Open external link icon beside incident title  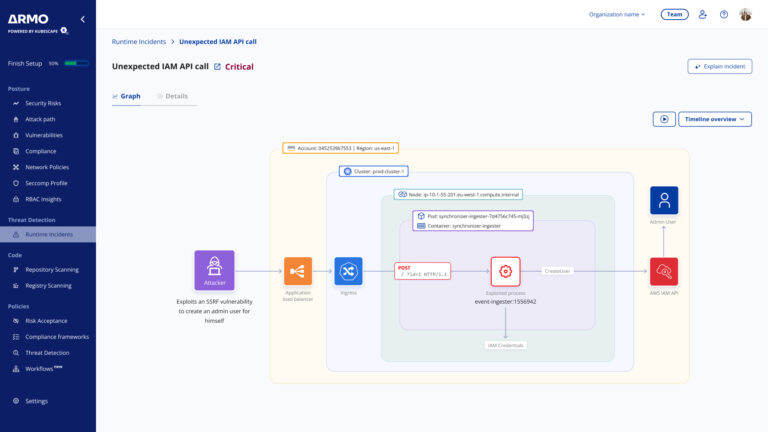pos(217,67)
